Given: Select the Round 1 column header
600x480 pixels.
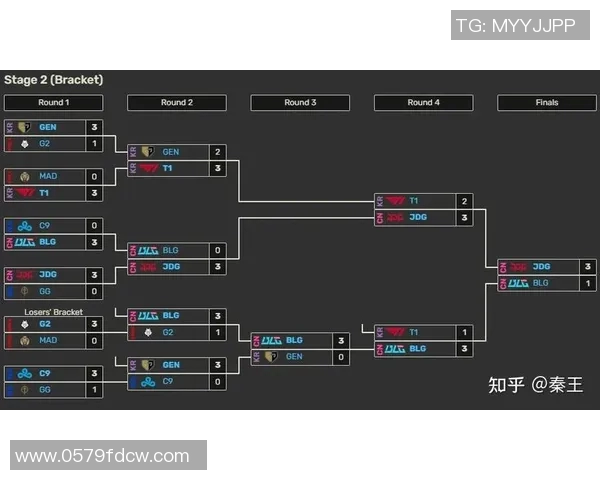Looking at the screenshot, I should tap(54, 103).
